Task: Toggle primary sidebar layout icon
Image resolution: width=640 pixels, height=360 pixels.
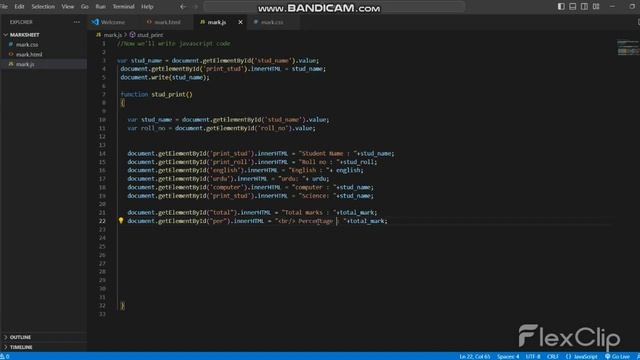Action: pos(561,7)
